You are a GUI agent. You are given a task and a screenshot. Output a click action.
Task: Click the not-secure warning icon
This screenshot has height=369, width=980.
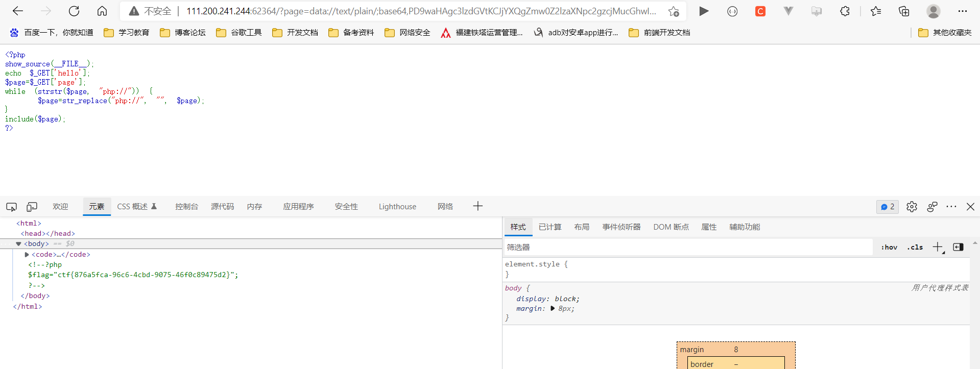point(134,11)
